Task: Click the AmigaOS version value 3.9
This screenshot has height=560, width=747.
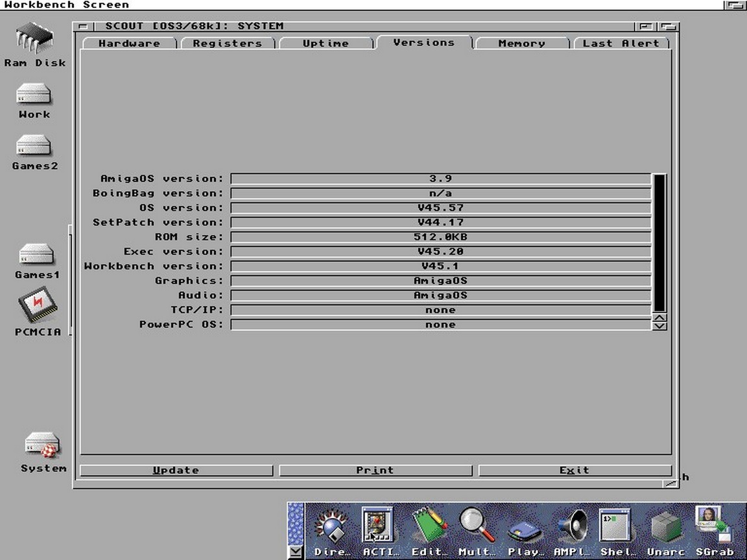Action: pos(441,179)
